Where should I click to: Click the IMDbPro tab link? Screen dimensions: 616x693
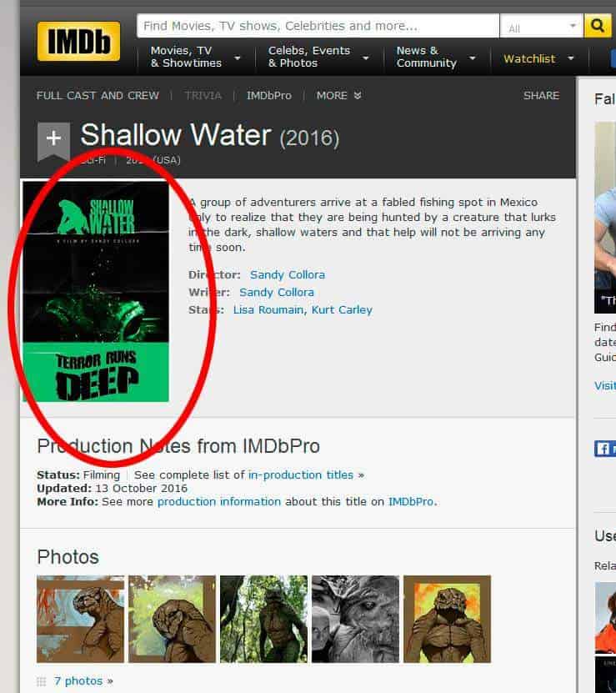click(x=269, y=95)
